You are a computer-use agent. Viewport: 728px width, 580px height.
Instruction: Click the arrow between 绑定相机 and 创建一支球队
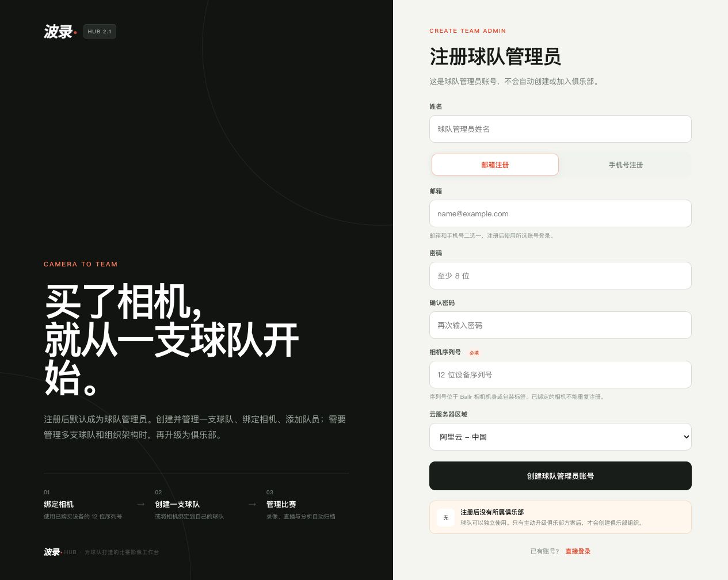pyautogui.click(x=140, y=504)
